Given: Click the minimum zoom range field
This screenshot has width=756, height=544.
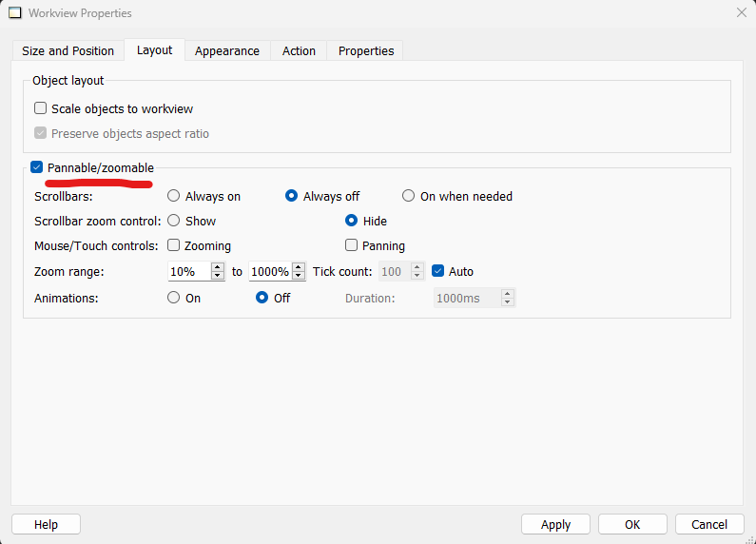Looking at the screenshot, I should point(188,271).
